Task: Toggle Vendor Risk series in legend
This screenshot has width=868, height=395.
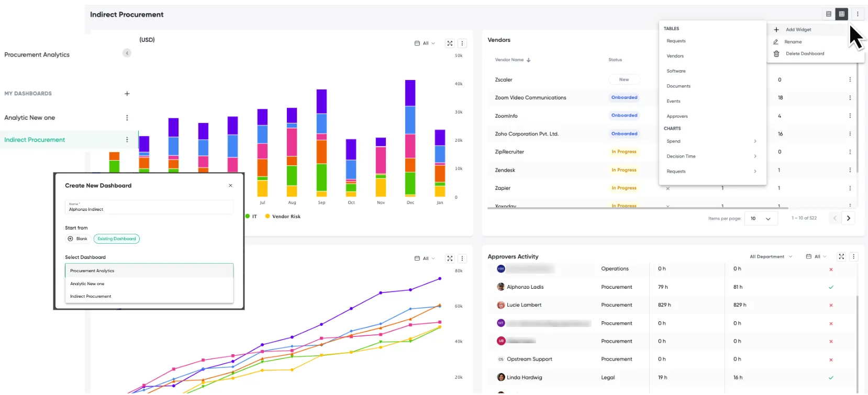Action: [x=283, y=216]
